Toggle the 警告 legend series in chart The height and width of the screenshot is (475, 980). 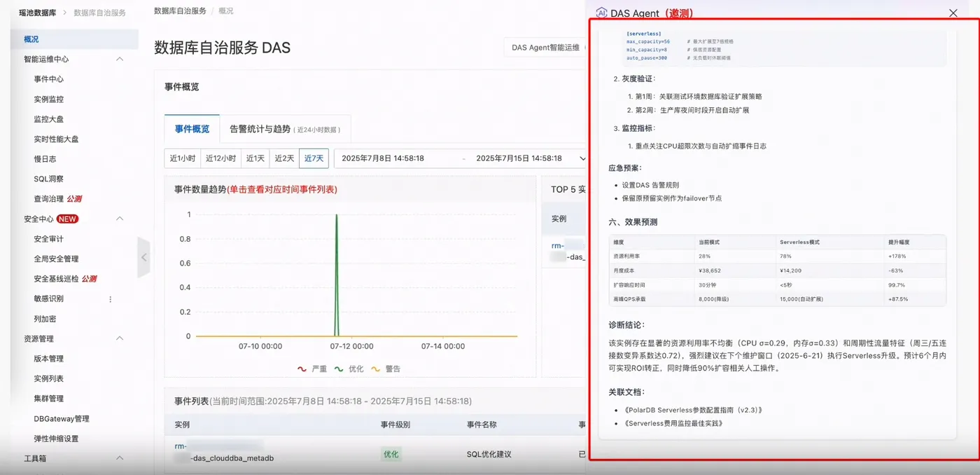(x=386, y=369)
